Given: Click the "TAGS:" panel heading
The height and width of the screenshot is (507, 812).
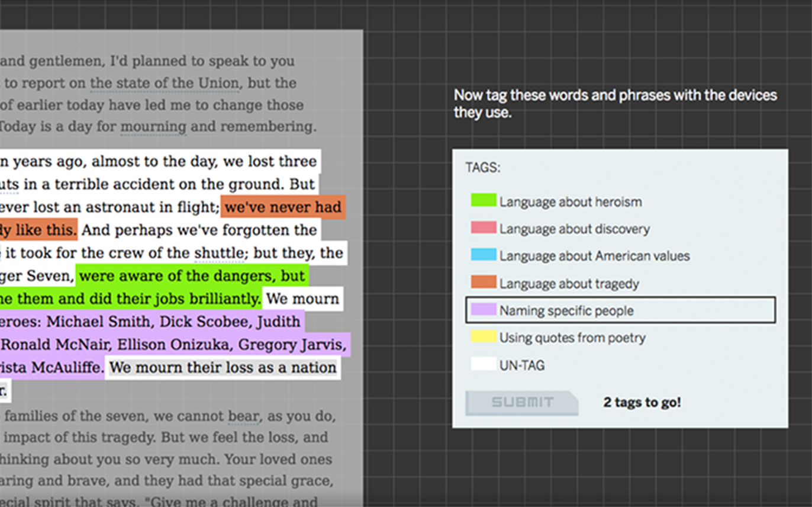Looking at the screenshot, I should click(482, 168).
